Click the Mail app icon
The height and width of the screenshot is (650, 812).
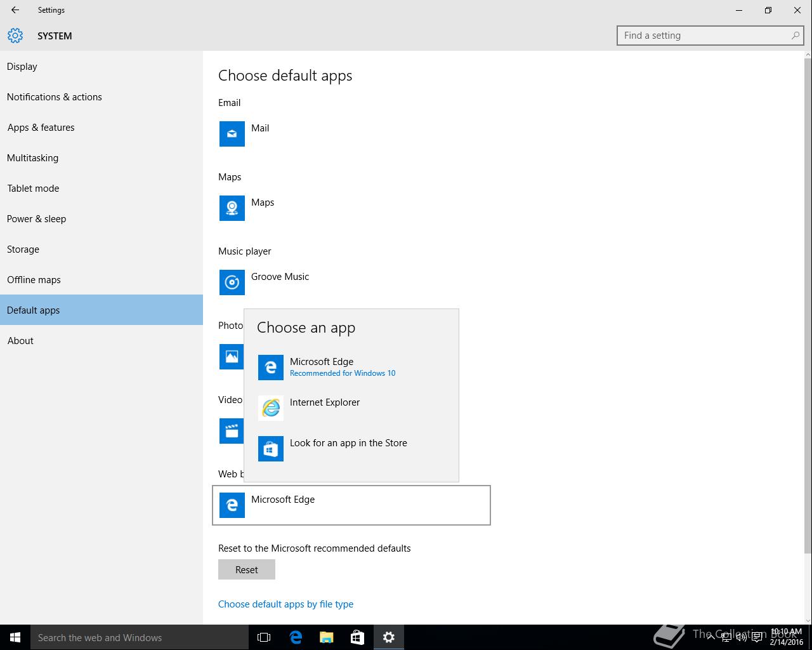(x=232, y=134)
